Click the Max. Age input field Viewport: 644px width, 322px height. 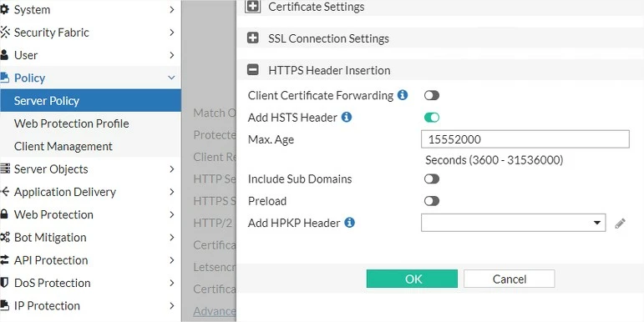525,139
